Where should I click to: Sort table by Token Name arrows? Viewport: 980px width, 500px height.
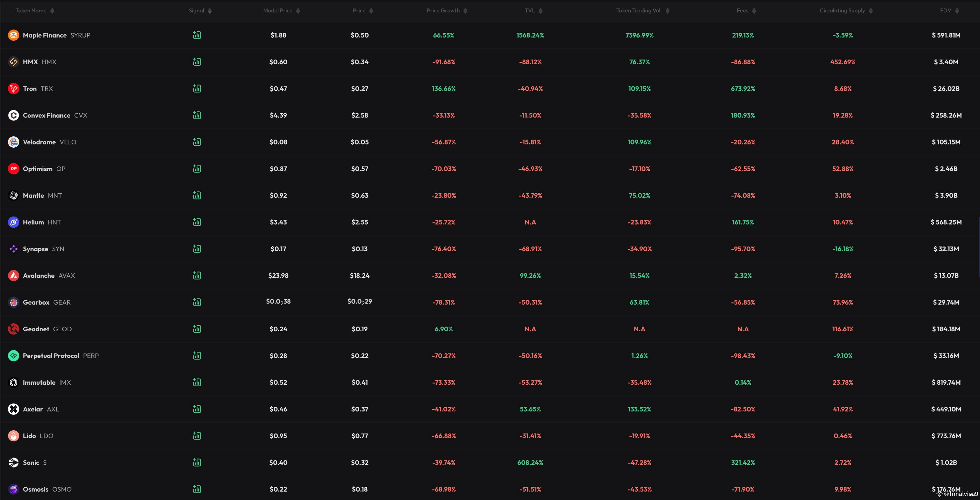point(52,11)
